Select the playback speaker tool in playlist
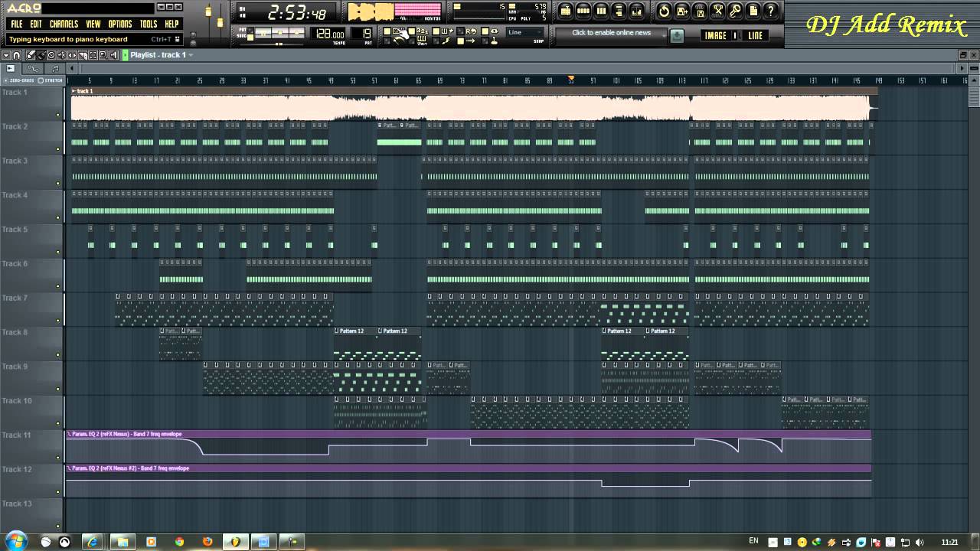Screen dimensions: 980x551 pyautogui.click(x=113, y=55)
